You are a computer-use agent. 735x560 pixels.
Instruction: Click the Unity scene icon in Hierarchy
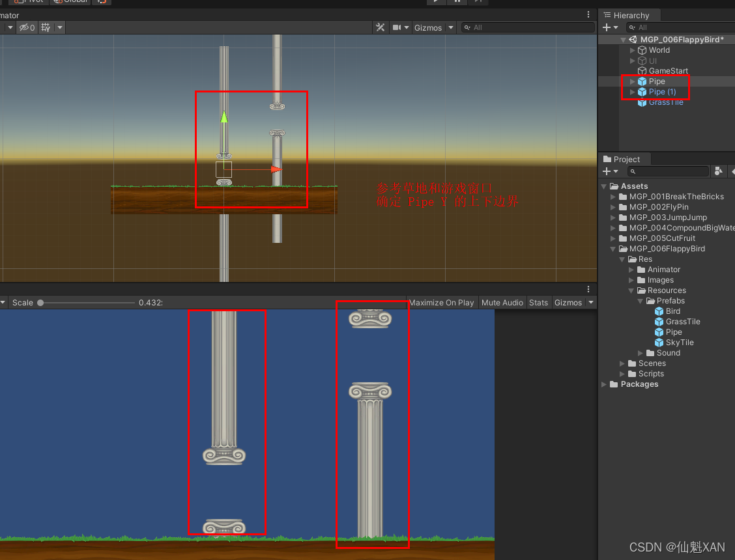(x=633, y=39)
